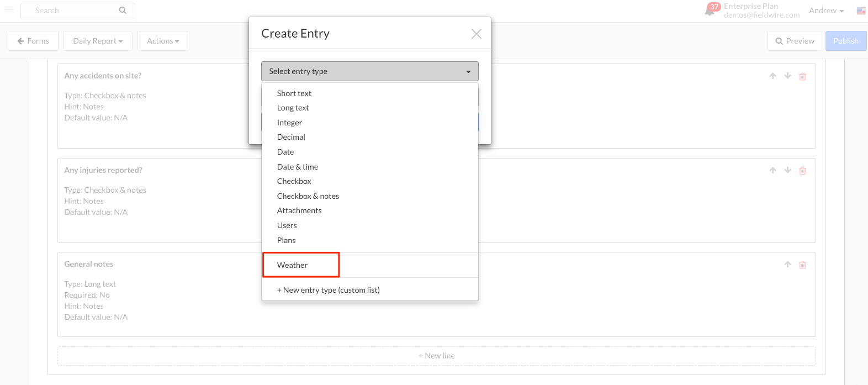Open the Andrew user menu
Viewport: 868px width, 385px height.
(826, 10)
